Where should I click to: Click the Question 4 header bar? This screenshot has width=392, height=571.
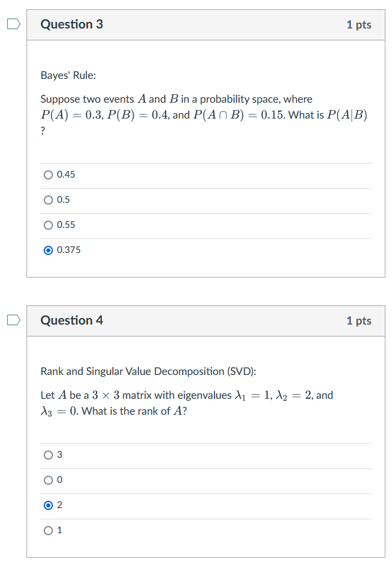[x=199, y=321]
